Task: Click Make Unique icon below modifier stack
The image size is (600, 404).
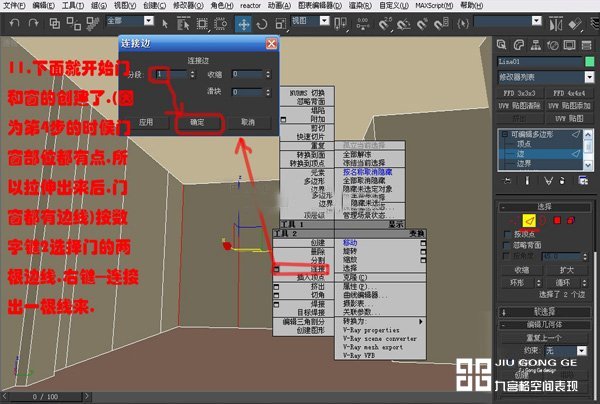Action: point(548,181)
